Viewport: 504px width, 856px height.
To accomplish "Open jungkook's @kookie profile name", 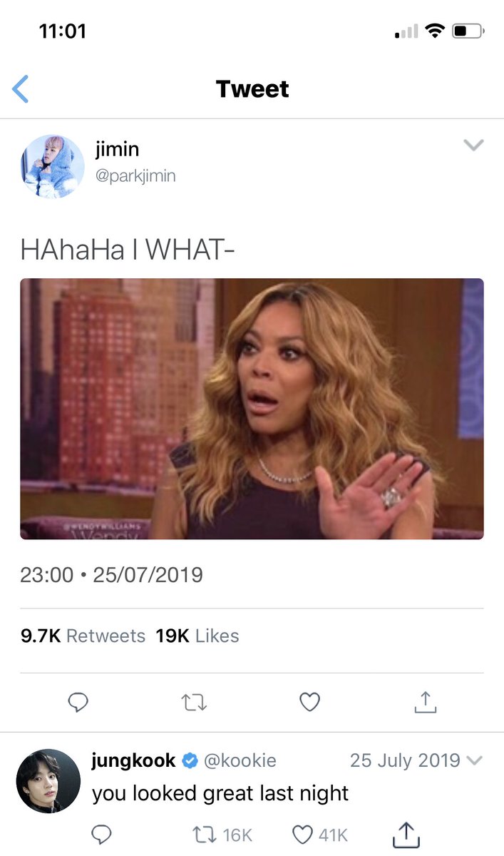I will click(x=240, y=761).
